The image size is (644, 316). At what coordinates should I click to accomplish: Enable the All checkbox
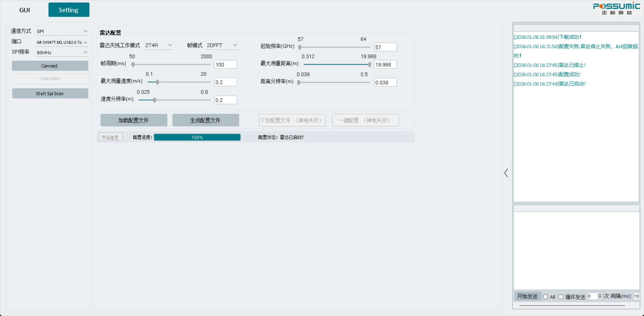545,297
